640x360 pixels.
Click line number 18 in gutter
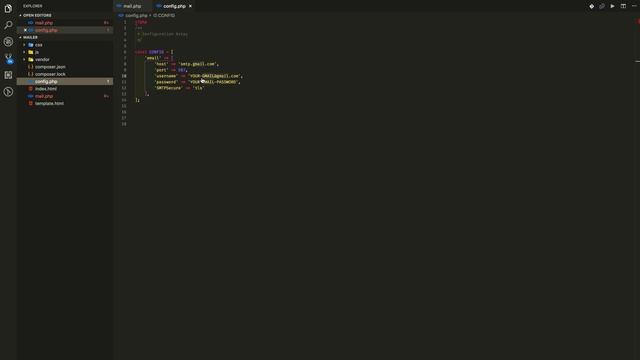click(x=124, y=124)
